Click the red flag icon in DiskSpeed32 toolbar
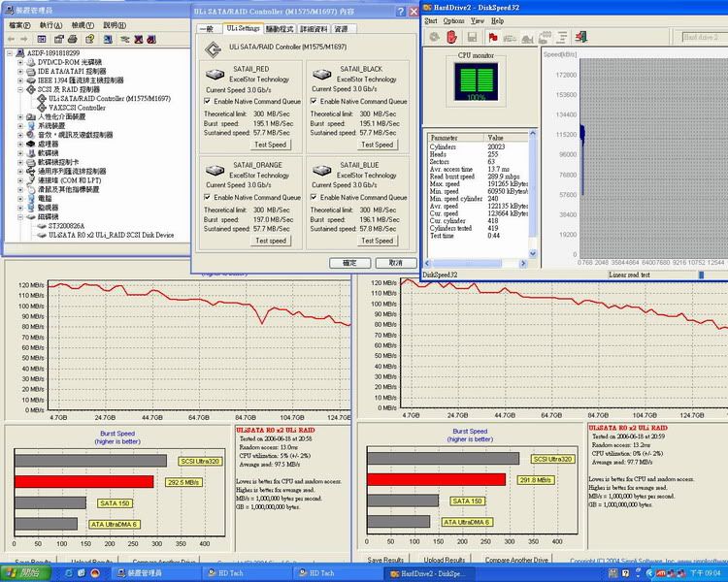This screenshot has width=728, height=582. [492, 37]
